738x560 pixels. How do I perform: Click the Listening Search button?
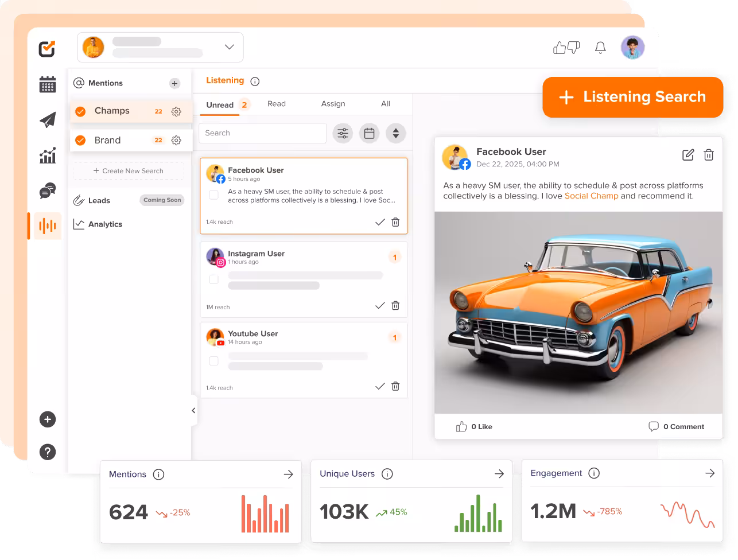632,98
